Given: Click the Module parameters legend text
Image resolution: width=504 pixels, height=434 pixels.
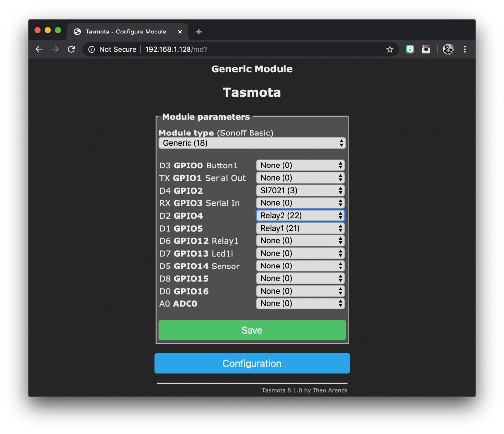Looking at the screenshot, I should (x=206, y=117).
